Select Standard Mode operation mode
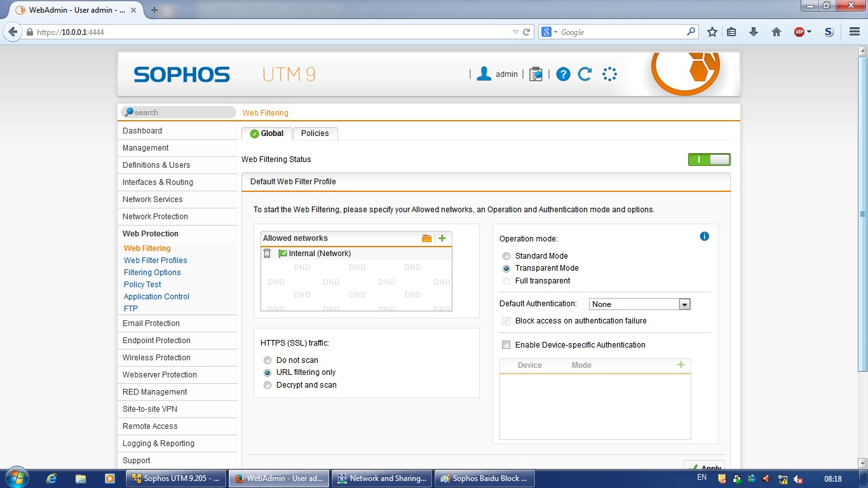Viewport: 868px width, 488px height. [506, 256]
